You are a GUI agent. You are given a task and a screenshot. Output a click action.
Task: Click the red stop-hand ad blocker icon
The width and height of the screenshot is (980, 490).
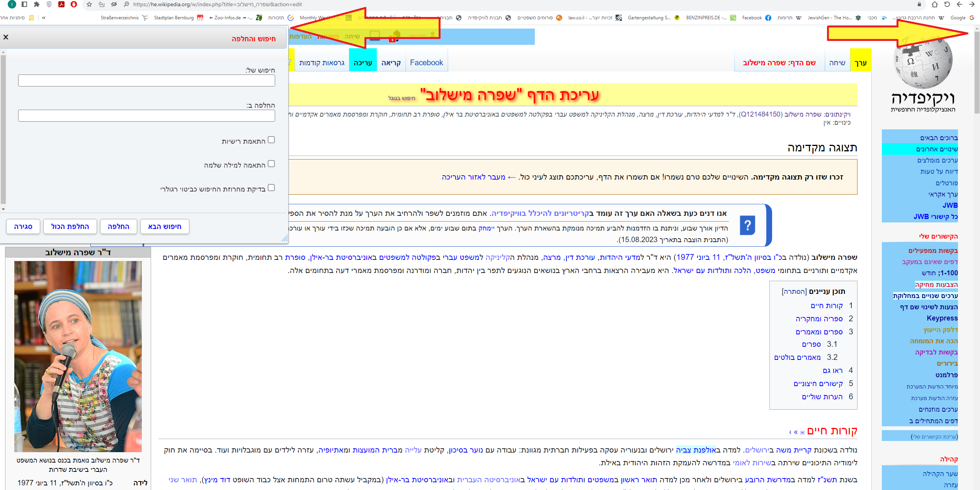click(x=74, y=4)
